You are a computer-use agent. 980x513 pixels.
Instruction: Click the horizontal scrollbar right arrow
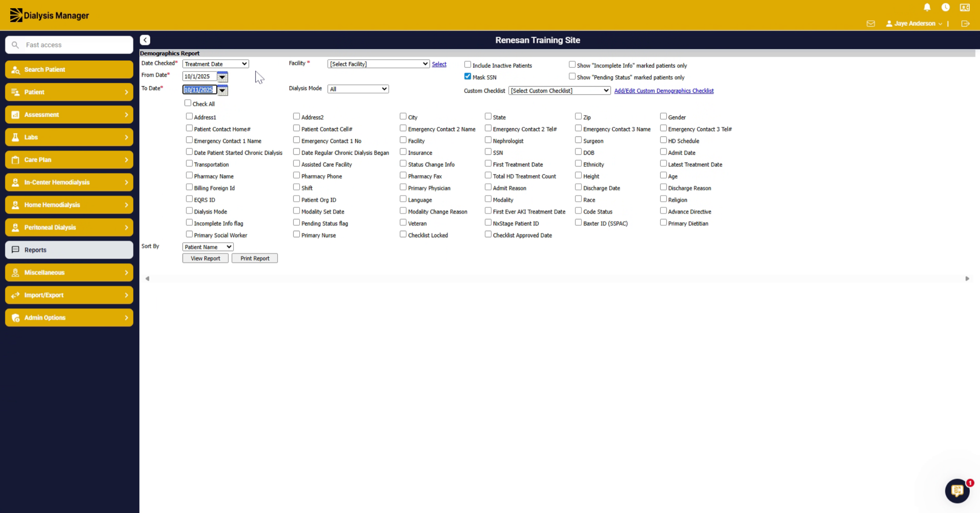[967, 279]
